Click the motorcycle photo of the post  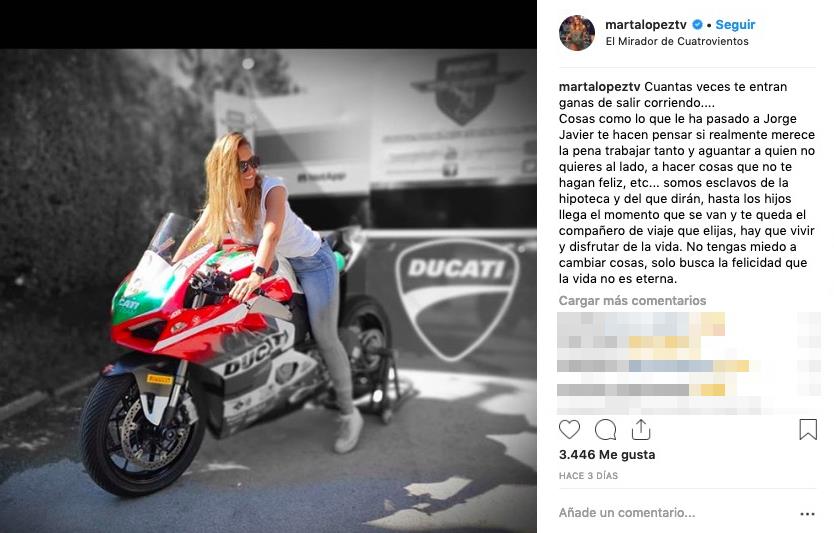tap(268, 290)
